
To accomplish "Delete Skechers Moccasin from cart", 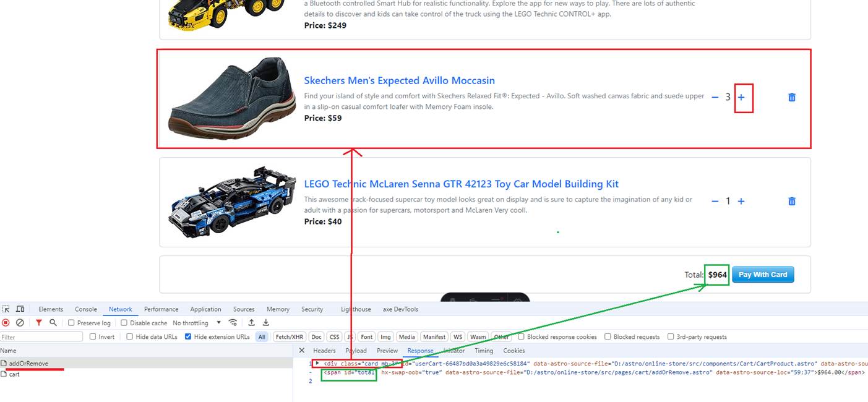I will (792, 97).
